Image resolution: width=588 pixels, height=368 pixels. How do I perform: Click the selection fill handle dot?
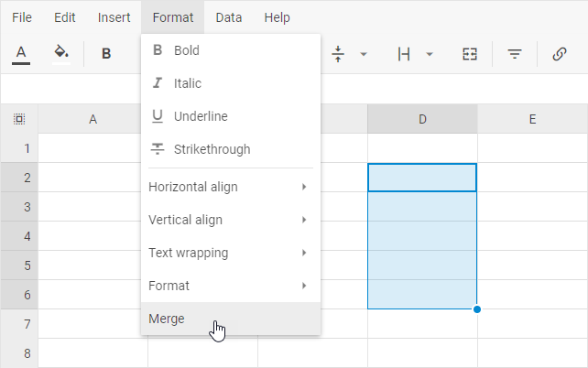(x=477, y=309)
